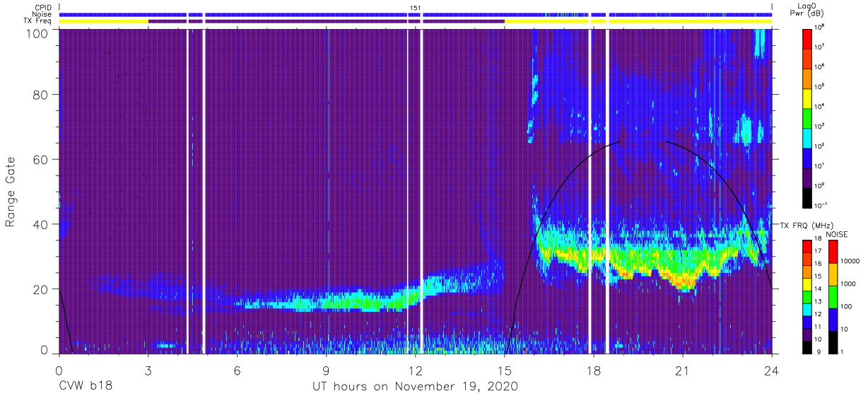Click the x-axis tick label '6'
The width and height of the screenshot is (868, 401).
pyautogui.click(x=237, y=371)
